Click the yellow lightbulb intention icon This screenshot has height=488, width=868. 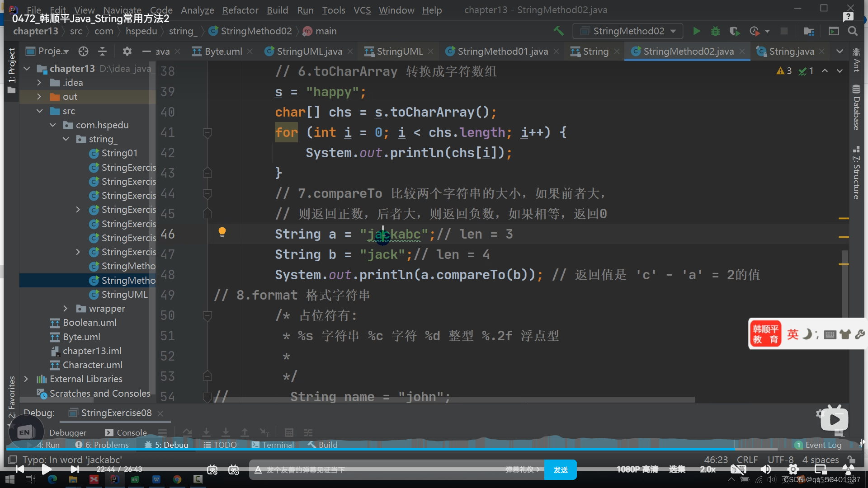[222, 232]
